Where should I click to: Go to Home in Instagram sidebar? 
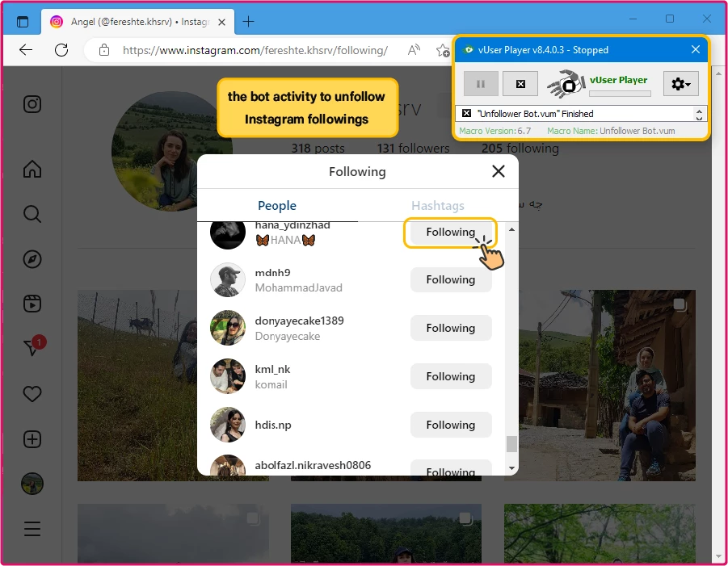(32, 169)
